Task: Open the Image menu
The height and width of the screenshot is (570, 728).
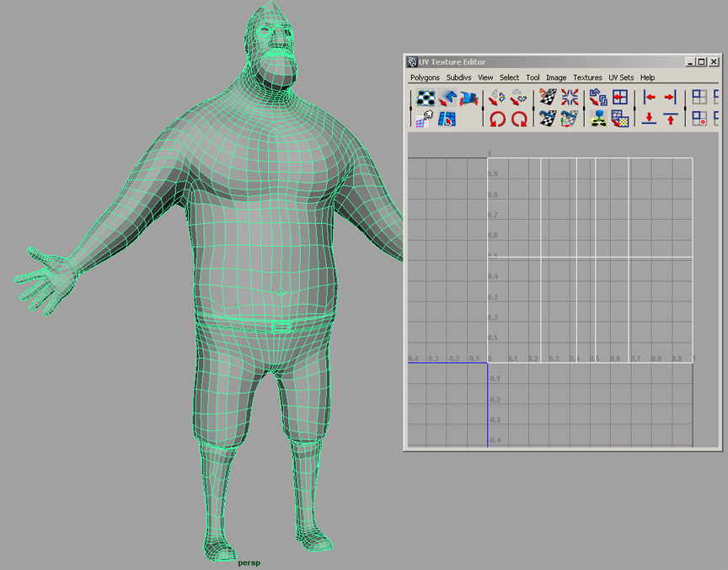Action: coord(556,77)
